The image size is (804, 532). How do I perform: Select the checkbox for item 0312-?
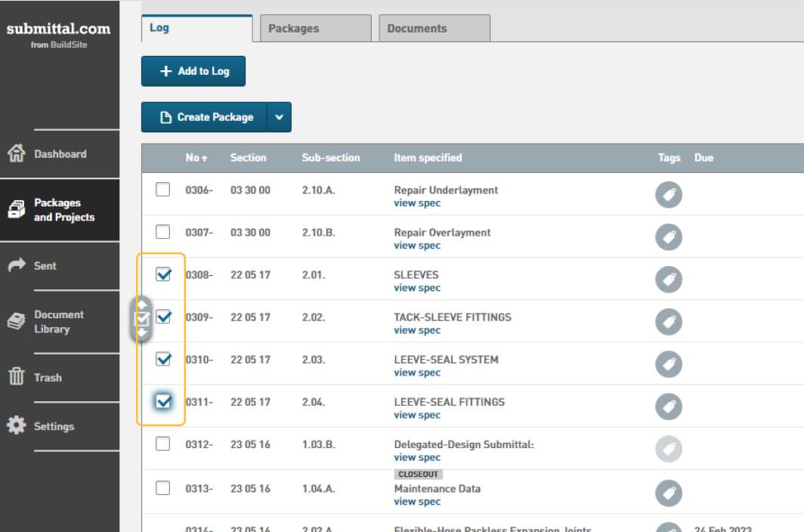(163, 444)
